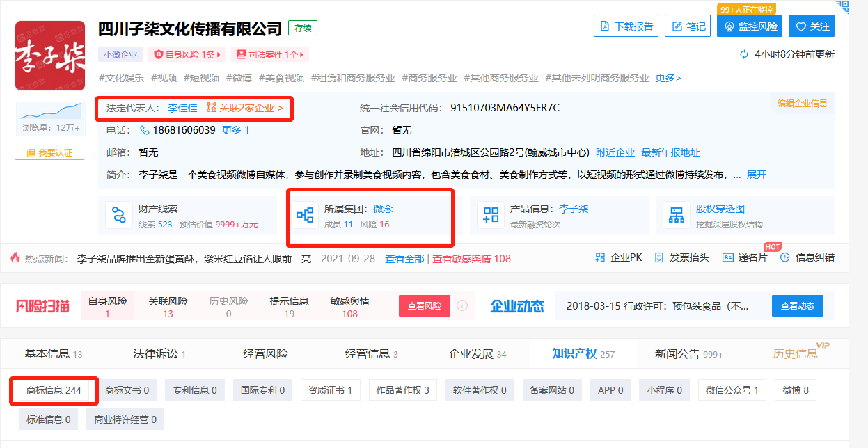Open the 产品信息 product info icon

(491, 216)
